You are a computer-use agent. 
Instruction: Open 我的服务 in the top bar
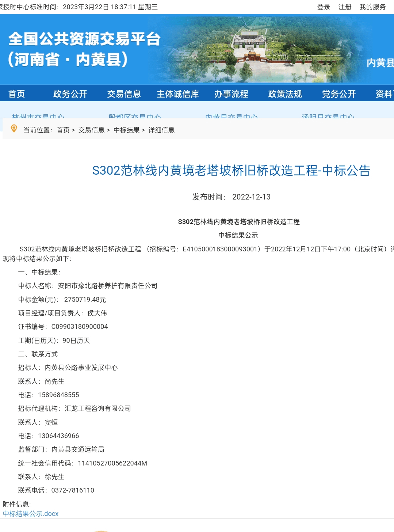pyautogui.click(x=372, y=7)
